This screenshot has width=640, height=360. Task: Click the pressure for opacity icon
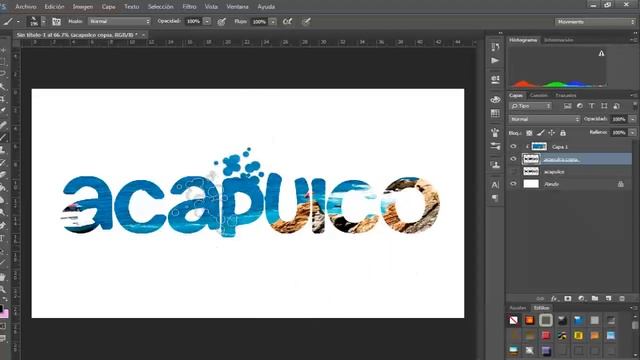222,22
